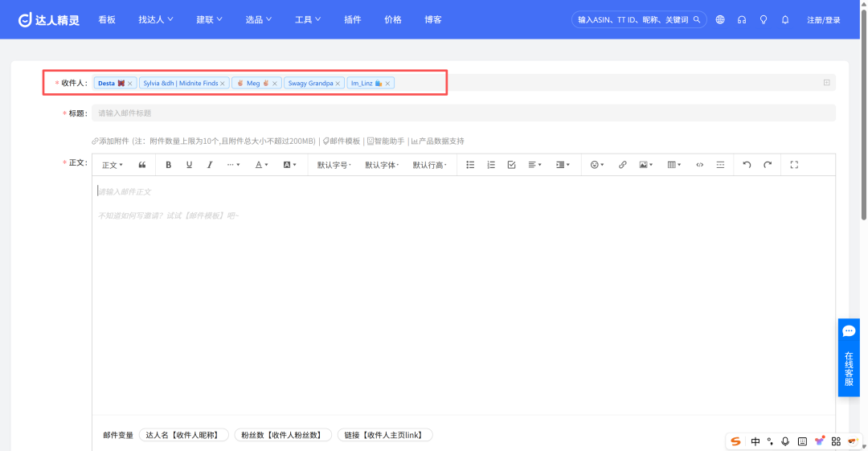This screenshot has width=868, height=451.
Task: Open the 默认字体 font family dropdown
Action: (x=382, y=165)
